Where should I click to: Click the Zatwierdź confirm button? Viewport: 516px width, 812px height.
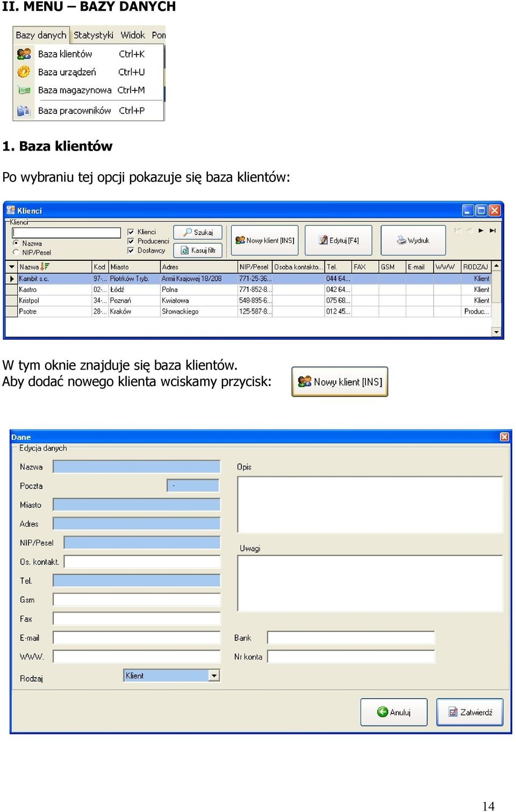click(470, 712)
